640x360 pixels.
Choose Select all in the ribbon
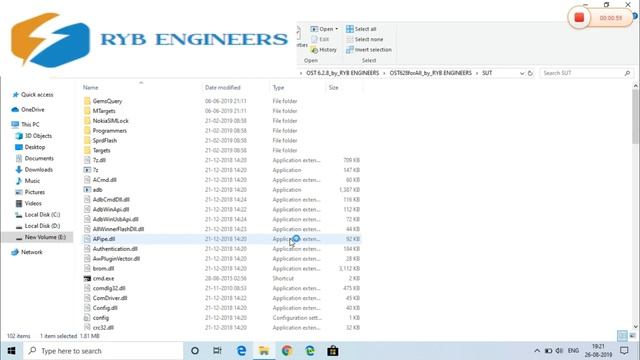(361, 29)
